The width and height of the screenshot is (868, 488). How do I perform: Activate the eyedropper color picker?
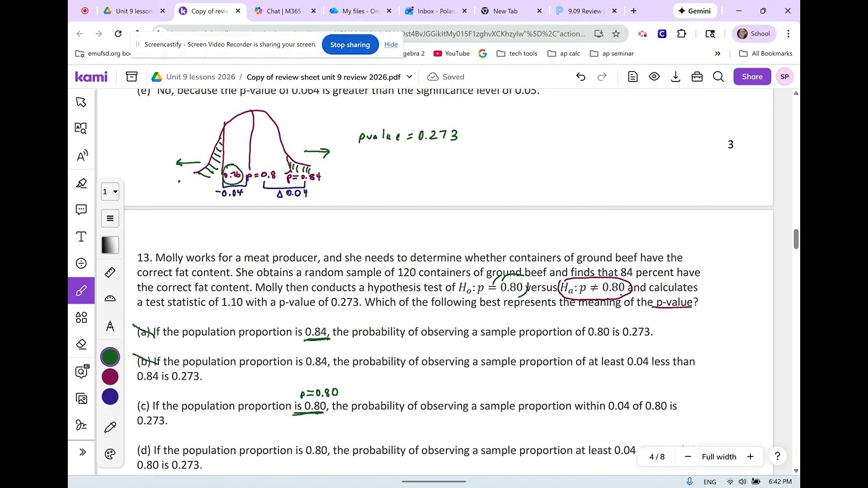pos(110,427)
